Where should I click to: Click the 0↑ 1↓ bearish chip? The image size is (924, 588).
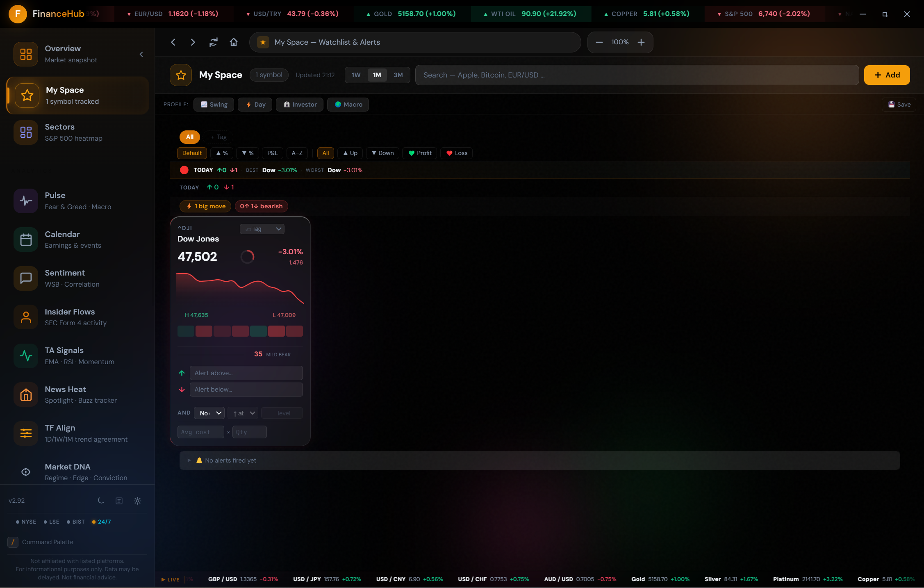click(261, 206)
